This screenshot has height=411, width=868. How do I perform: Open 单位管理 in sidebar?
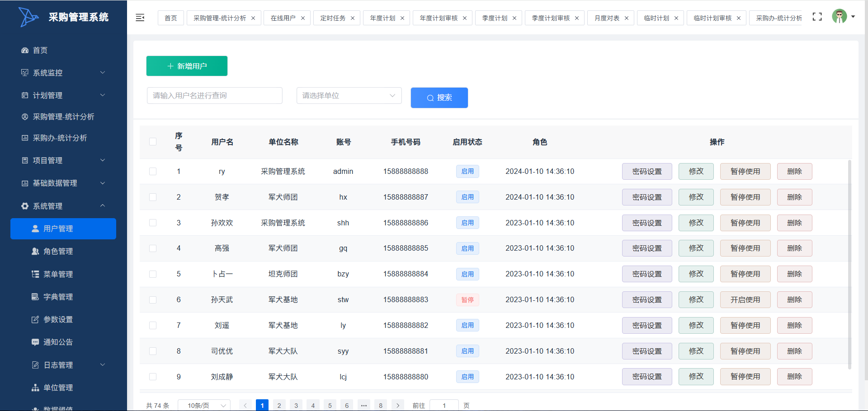pyautogui.click(x=63, y=388)
